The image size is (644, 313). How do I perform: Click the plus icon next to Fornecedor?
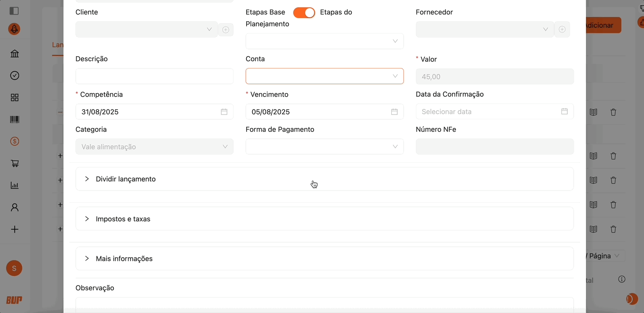click(x=562, y=29)
